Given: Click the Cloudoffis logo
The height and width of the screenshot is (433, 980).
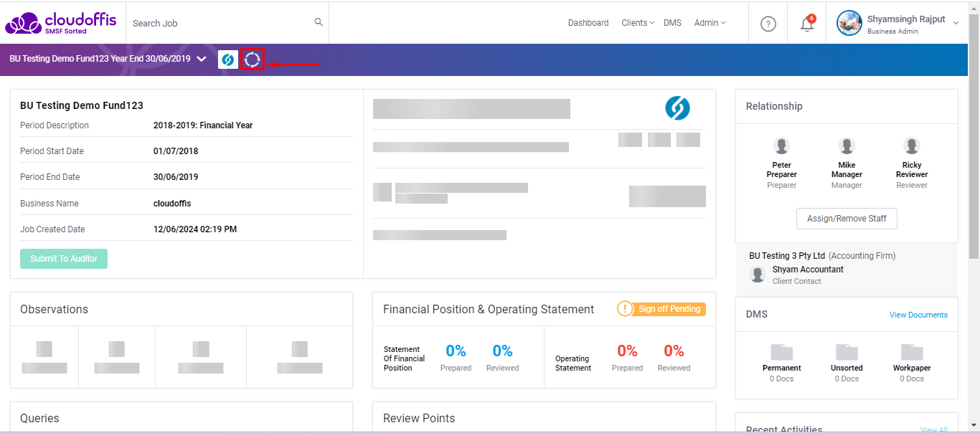Looking at the screenshot, I should pos(60,23).
